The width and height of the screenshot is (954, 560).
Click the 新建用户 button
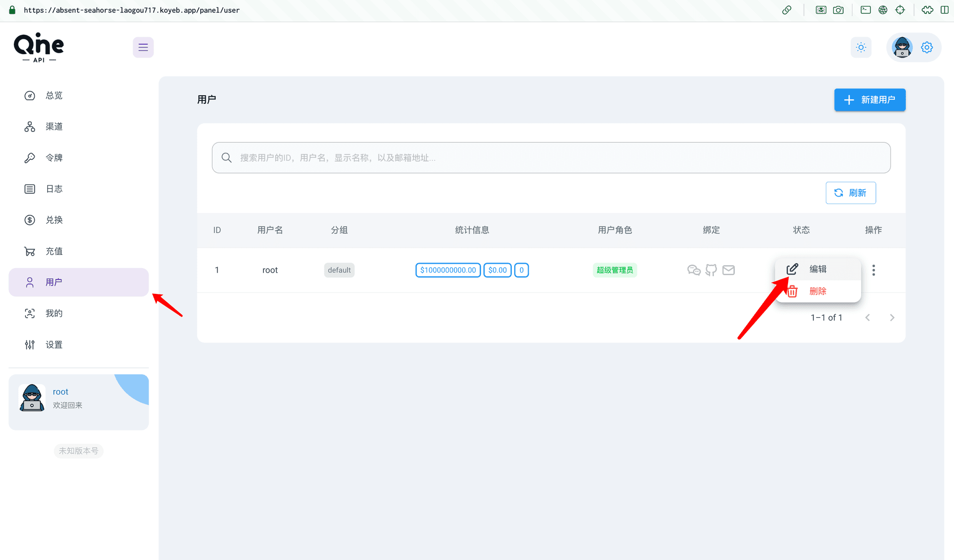click(870, 100)
